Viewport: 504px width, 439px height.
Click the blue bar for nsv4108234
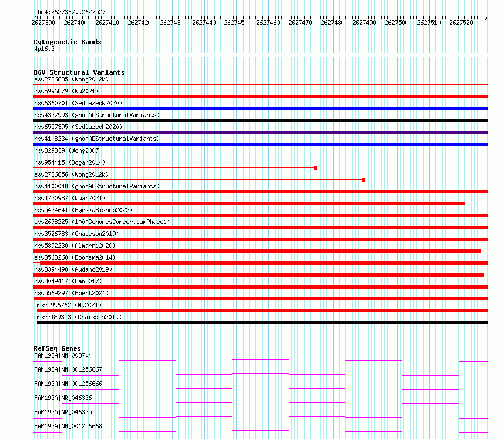260,144
